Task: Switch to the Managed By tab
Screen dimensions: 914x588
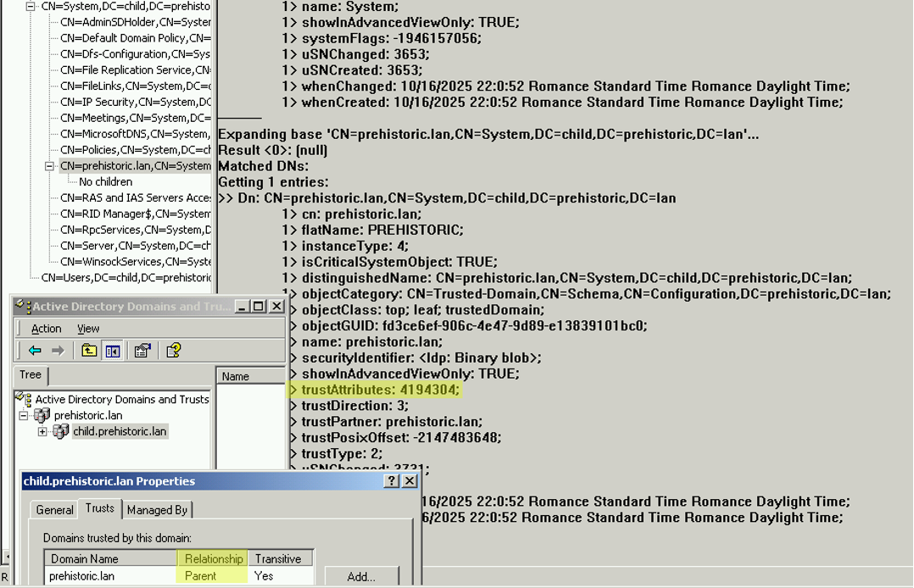Action: 156,509
